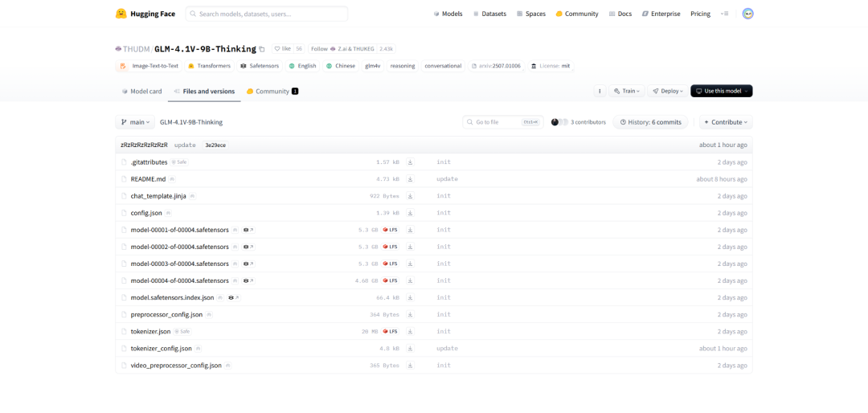The image size is (868, 413).
Task: Download model-00001-of-00004.safetensors
Action: (410, 230)
